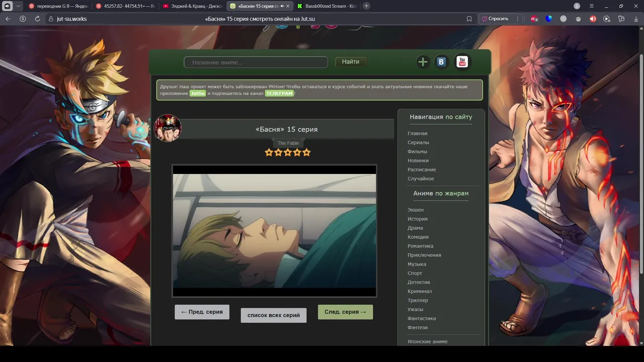The image size is (644, 362).
Task: Rate the episode five stars
Action: pos(306,152)
